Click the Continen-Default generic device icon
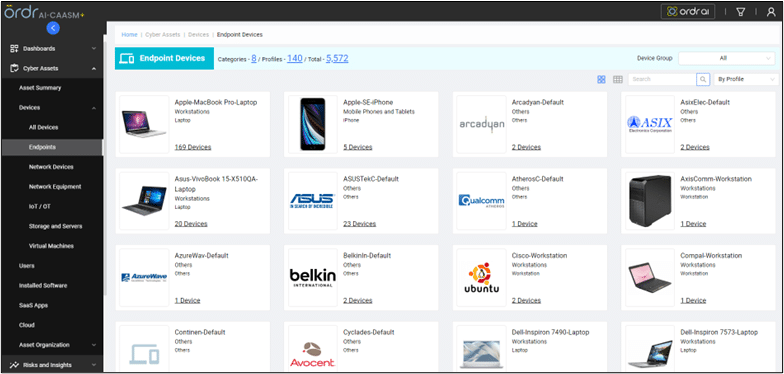The width and height of the screenshot is (784, 374). tap(144, 354)
